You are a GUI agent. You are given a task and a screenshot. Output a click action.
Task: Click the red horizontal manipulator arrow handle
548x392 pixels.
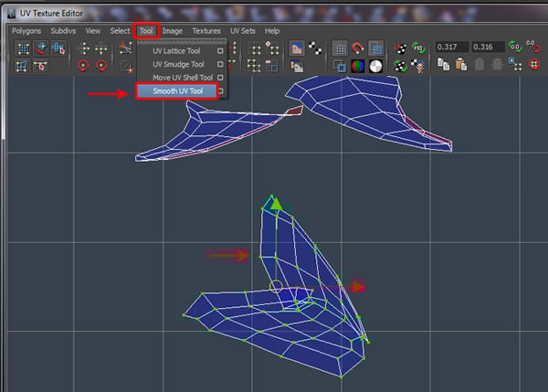coord(358,287)
